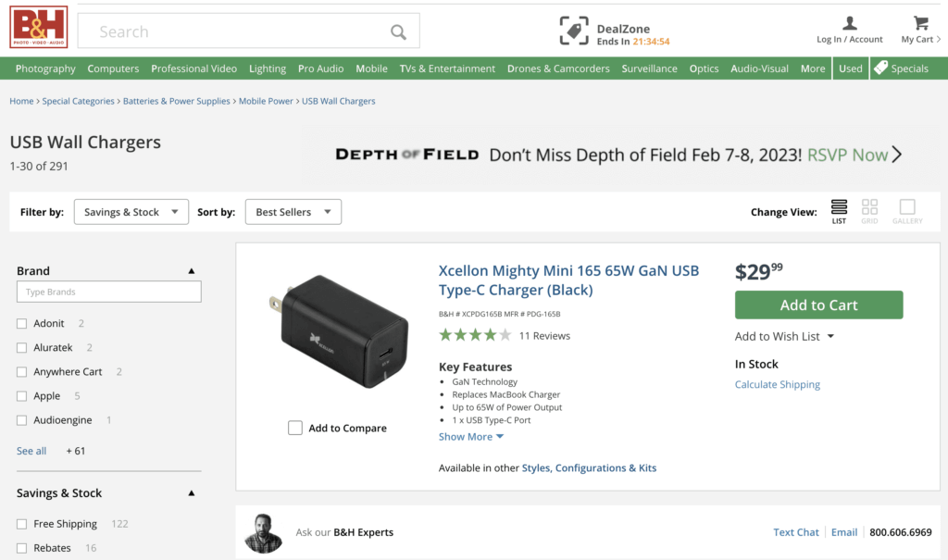Open the Pro Audio menu
The height and width of the screenshot is (560, 948).
click(320, 68)
